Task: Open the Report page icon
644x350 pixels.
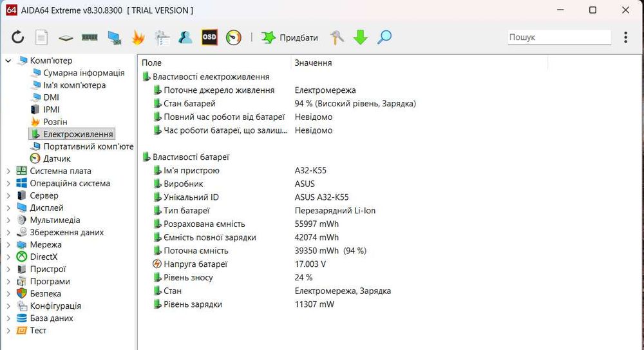Action: 41,37
